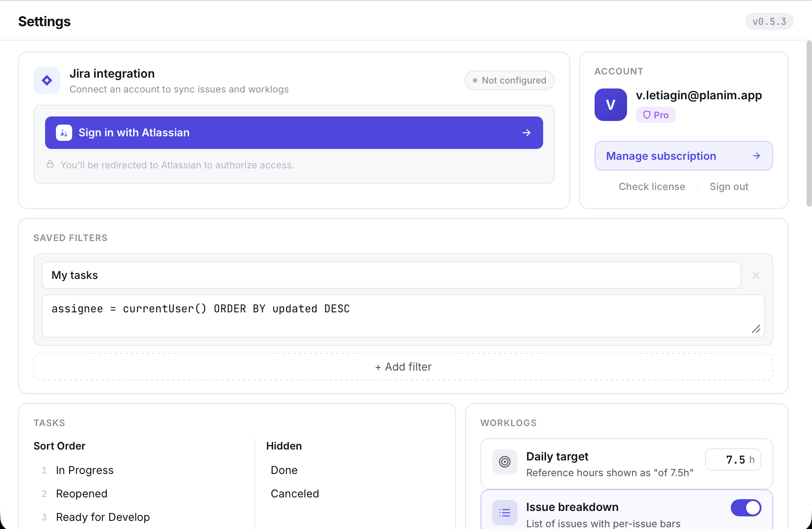Screen dimensions: 812x529
Task: Click the Atlassian logo in sign-in button
Action: (64, 133)
